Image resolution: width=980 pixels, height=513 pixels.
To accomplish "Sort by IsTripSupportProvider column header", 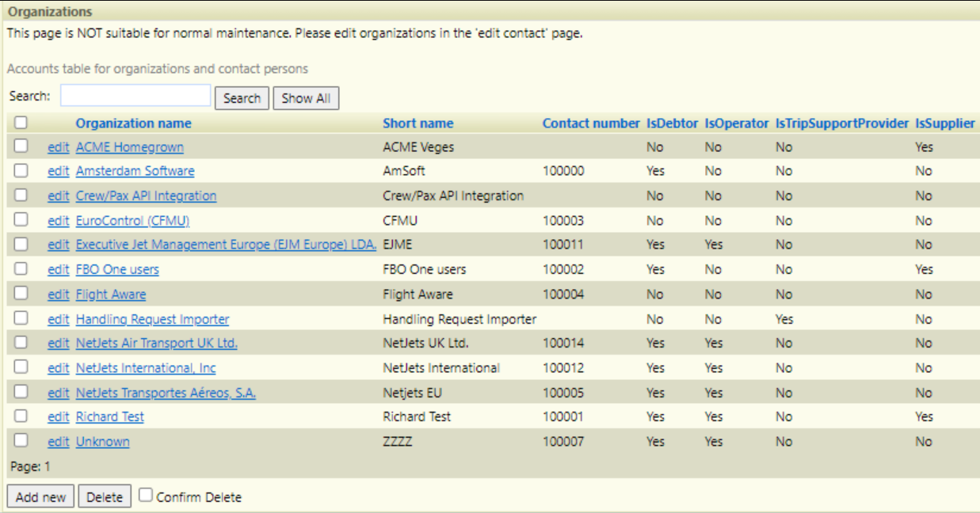I will pos(842,123).
